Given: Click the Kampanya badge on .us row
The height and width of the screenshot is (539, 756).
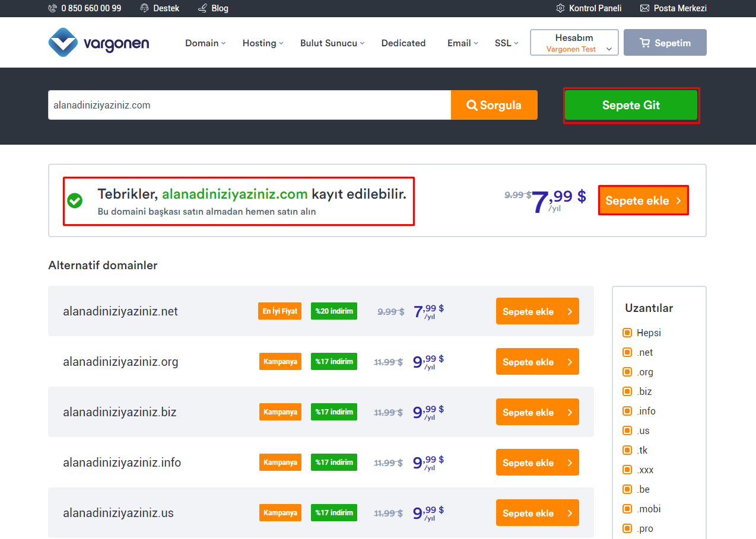Looking at the screenshot, I should coord(280,513).
